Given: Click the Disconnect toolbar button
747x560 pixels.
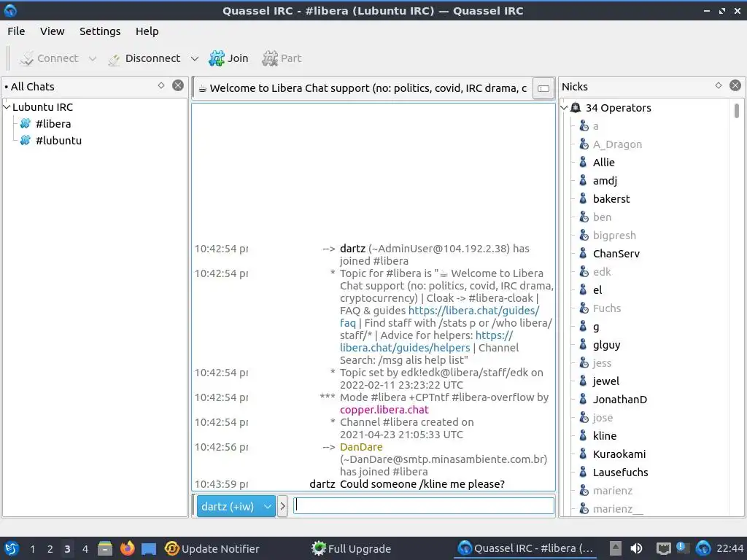Looking at the screenshot, I should (x=144, y=58).
